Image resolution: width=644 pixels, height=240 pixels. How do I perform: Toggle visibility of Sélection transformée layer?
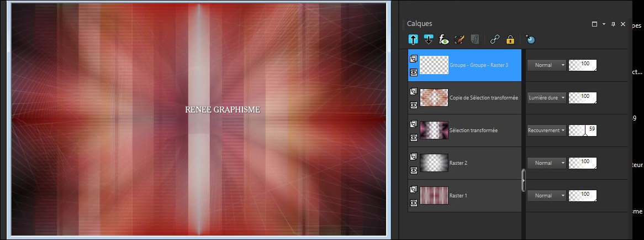[x=414, y=137]
